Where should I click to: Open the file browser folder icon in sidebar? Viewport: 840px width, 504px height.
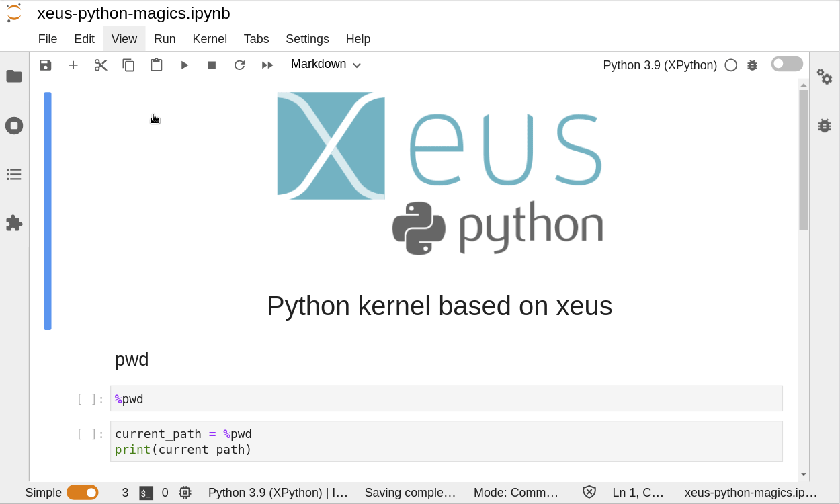14,76
